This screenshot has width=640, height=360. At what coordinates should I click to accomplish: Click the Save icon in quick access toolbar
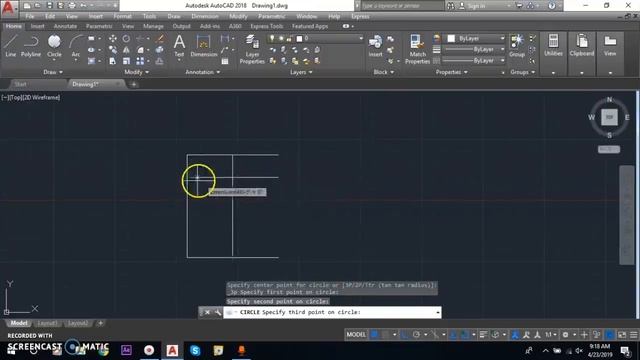pyautogui.click(x=49, y=6)
